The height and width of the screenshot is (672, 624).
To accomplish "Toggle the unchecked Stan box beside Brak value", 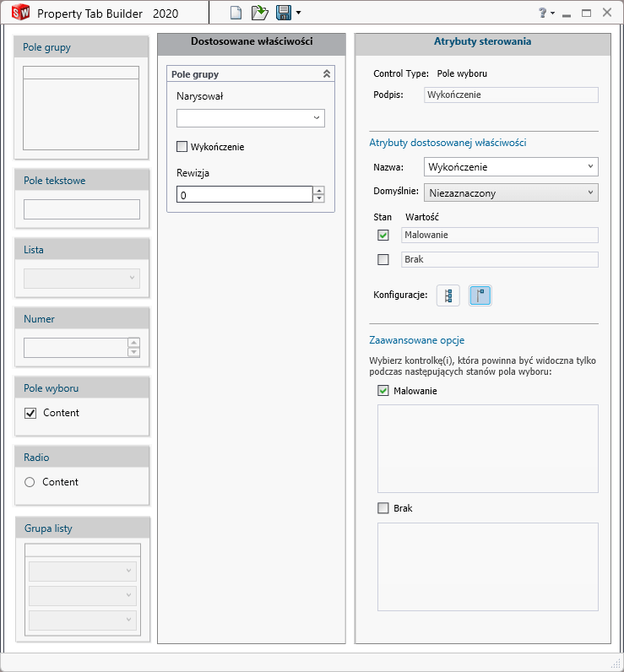I will [383, 259].
